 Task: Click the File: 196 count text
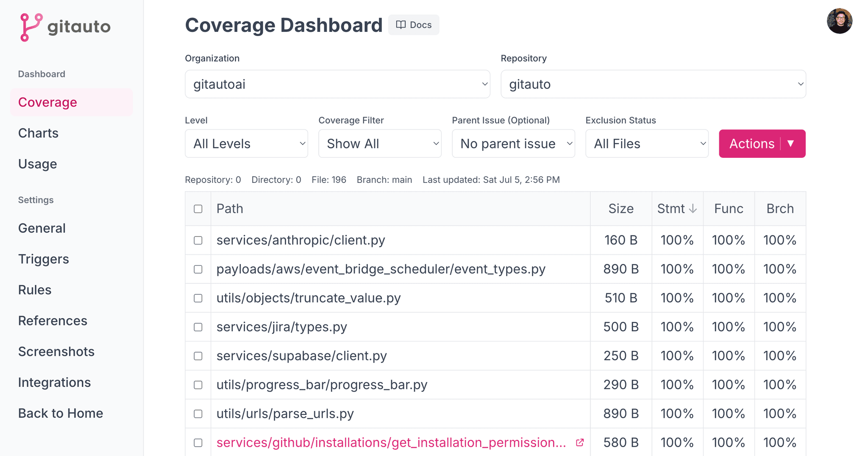pyautogui.click(x=329, y=180)
